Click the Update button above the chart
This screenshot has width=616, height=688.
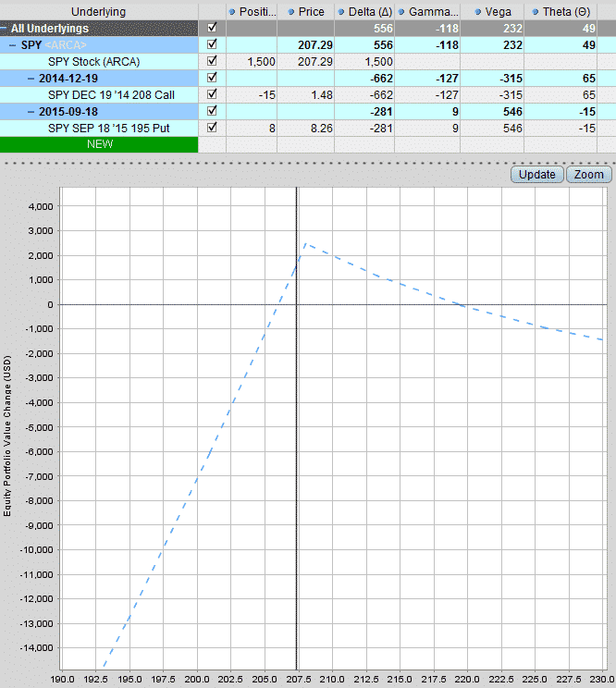tap(537, 175)
